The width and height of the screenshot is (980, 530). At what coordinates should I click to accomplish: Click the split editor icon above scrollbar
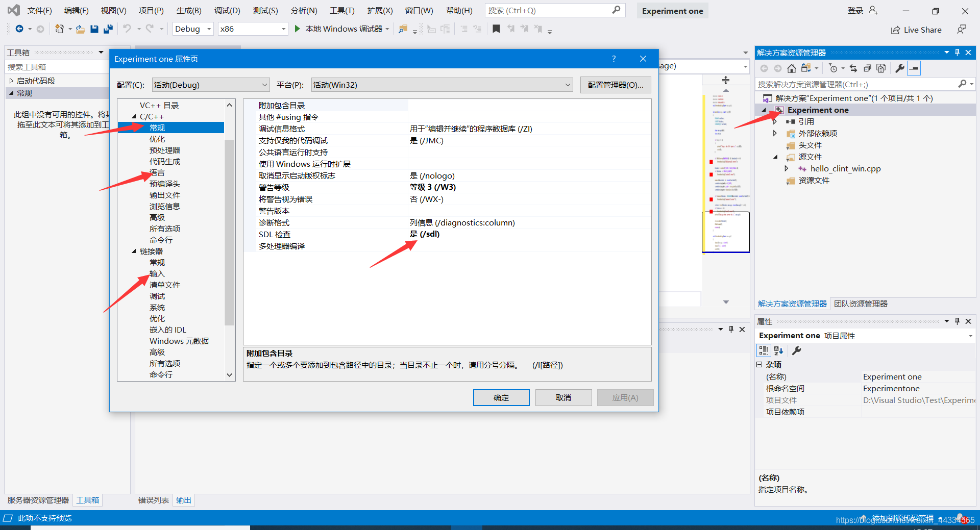(726, 80)
